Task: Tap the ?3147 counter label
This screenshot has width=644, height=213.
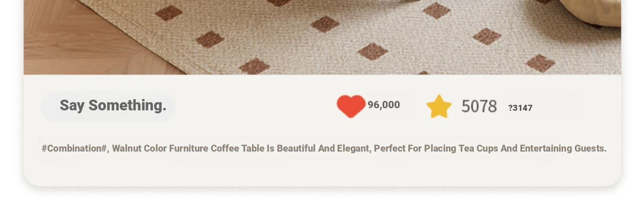Action: coord(520,108)
